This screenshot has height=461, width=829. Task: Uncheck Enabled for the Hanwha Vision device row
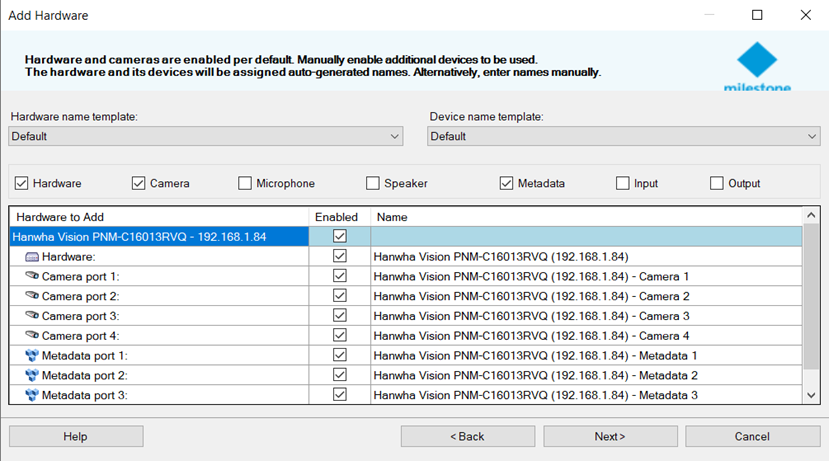(340, 236)
